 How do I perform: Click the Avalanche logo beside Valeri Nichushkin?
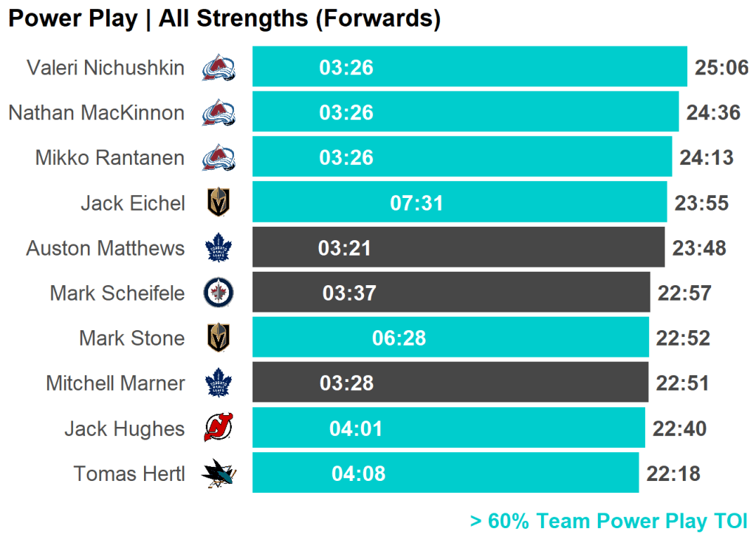[x=219, y=68]
